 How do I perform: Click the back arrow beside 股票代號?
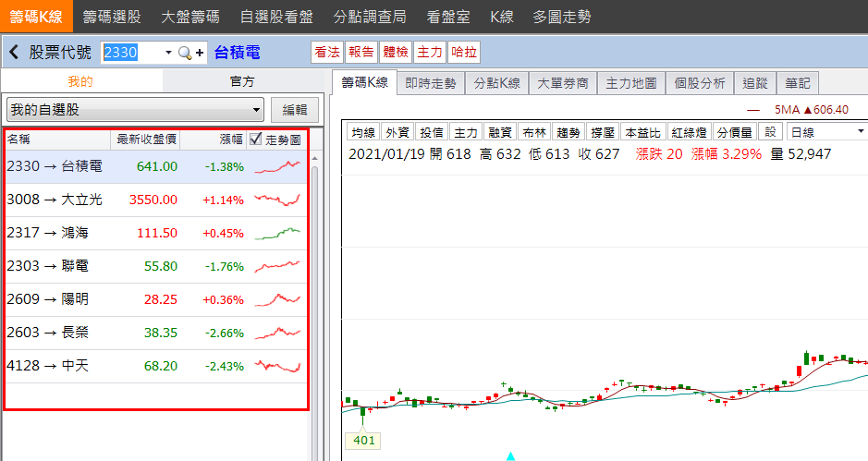point(15,52)
